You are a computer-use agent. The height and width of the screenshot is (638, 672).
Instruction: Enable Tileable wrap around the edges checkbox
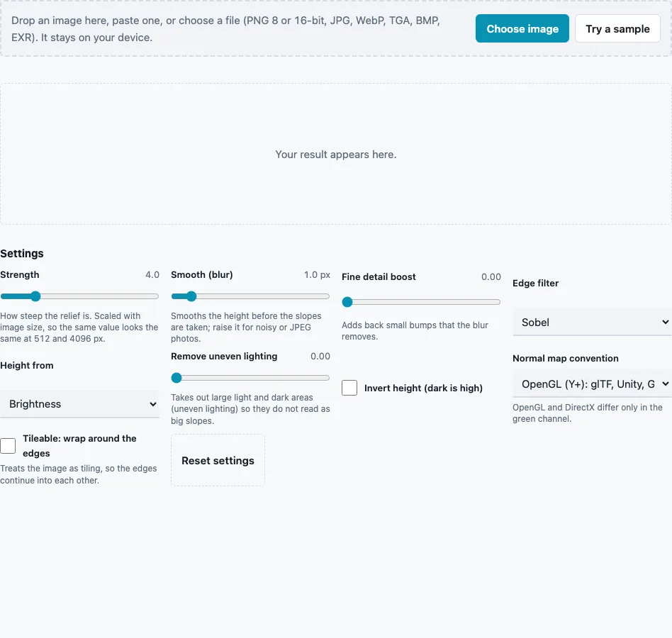click(8, 446)
